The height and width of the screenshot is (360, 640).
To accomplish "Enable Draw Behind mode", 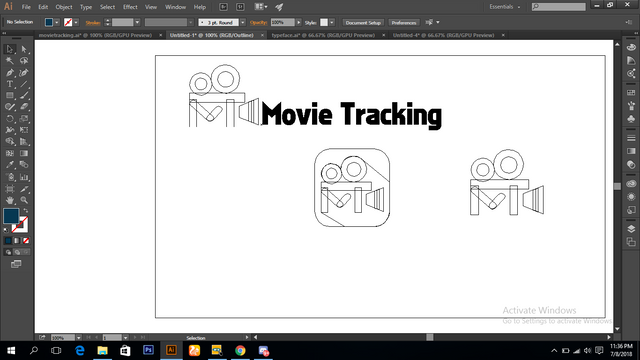I will 17,252.
